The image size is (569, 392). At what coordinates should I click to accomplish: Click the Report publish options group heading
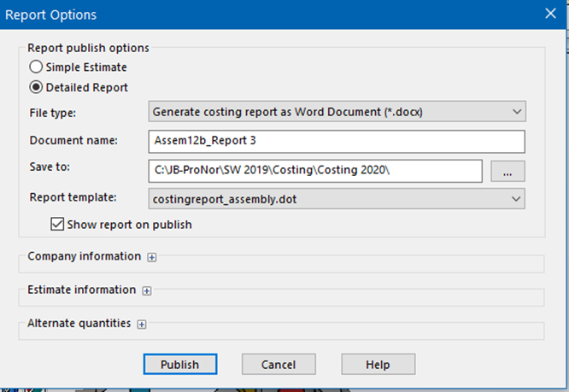88,48
